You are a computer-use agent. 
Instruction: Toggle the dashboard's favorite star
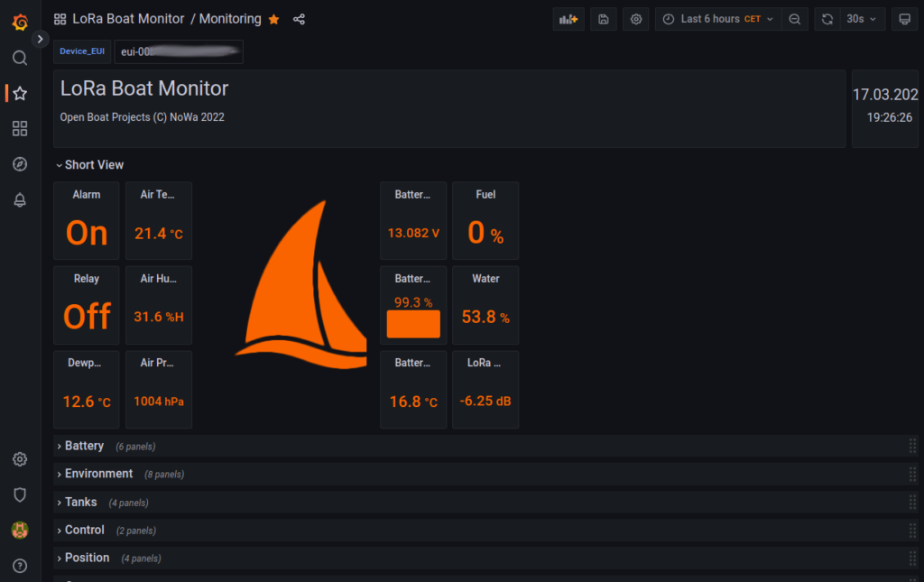273,18
